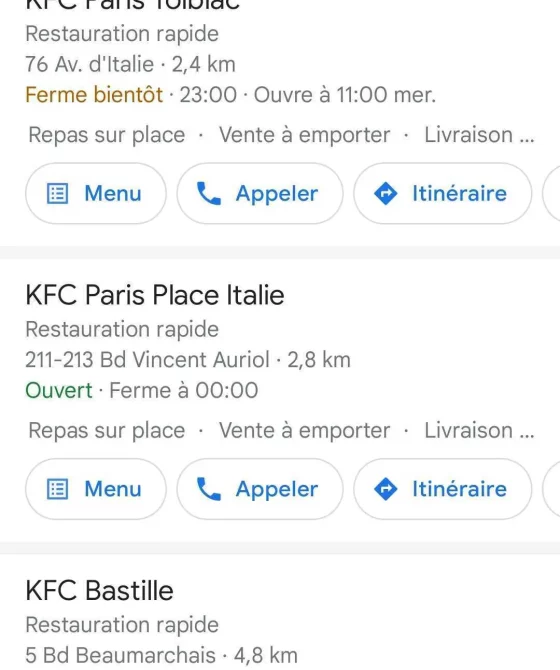View hours showing Ouvert Ferme à 00:00

[x=141, y=391]
